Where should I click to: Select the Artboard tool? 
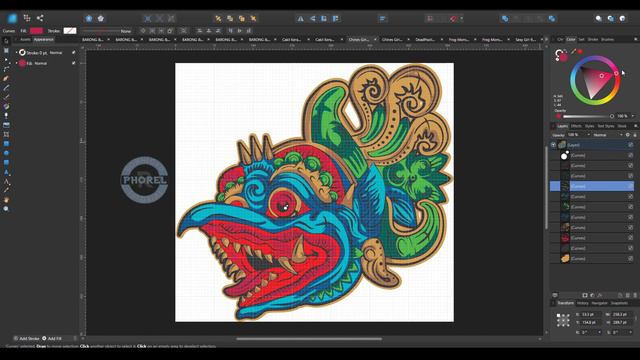[x=6, y=50]
